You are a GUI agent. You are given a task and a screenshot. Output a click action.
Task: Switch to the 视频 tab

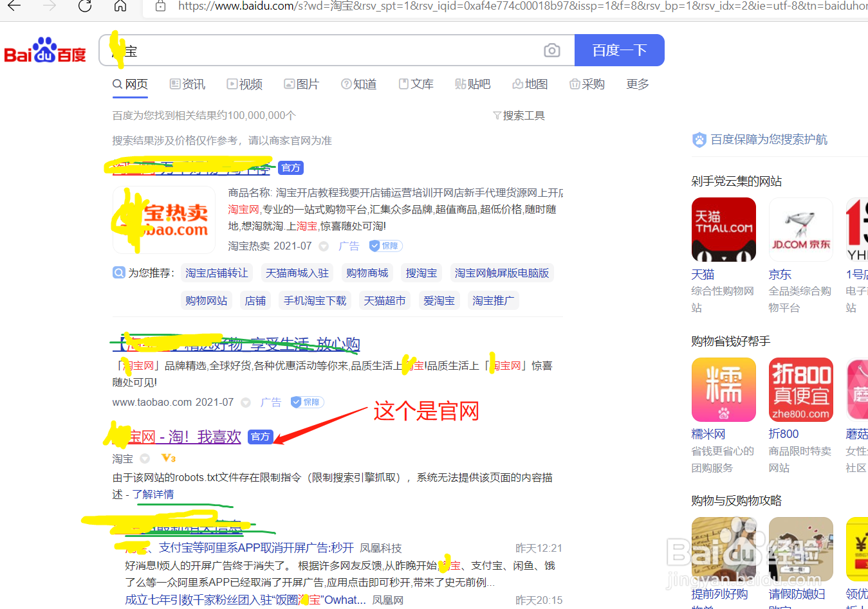(x=245, y=84)
